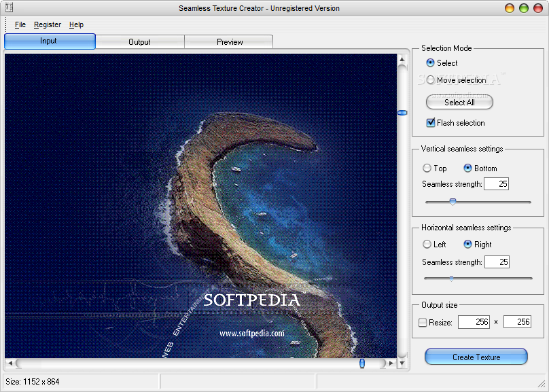The image size is (549, 392).
Task: Click the green maximize window button
Action: [x=524, y=8]
